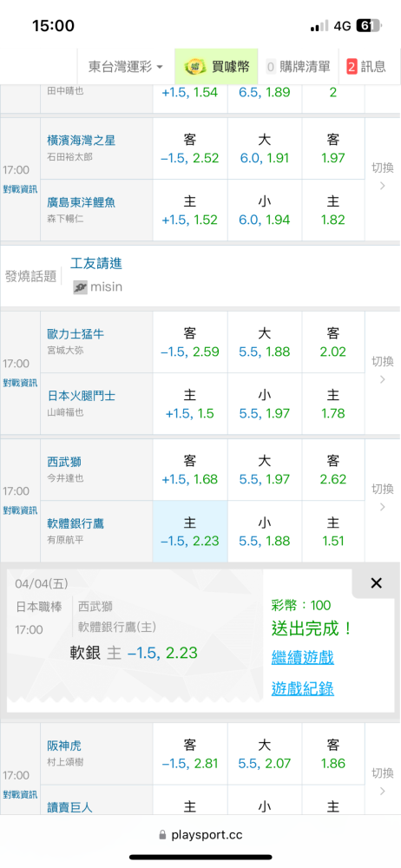
Task: Tap the 買噱幣 coin icon
Action: [x=192, y=67]
